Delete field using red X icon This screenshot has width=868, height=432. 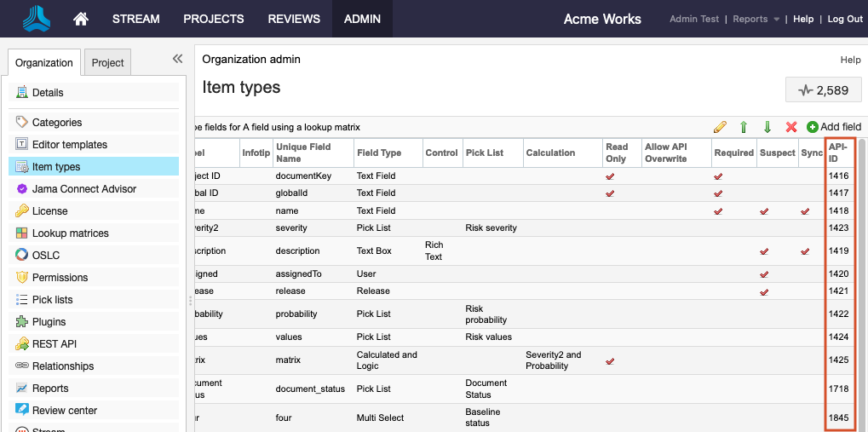point(791,127)
